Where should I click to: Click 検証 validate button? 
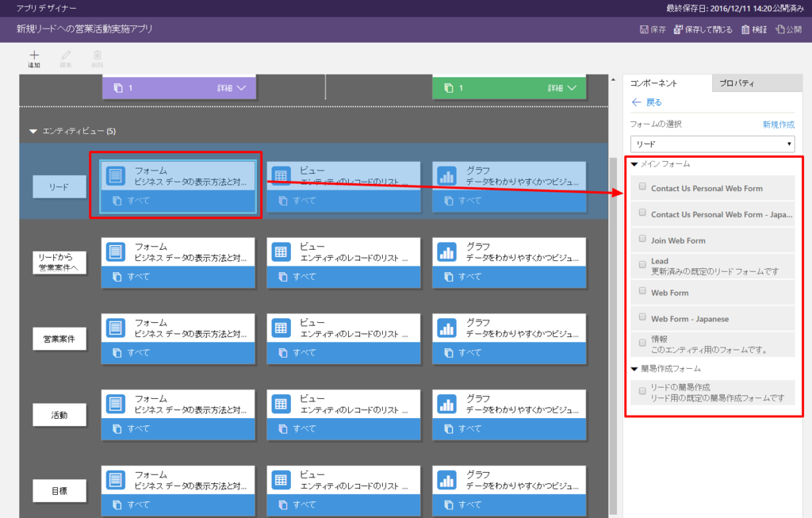tap(754, 29)
